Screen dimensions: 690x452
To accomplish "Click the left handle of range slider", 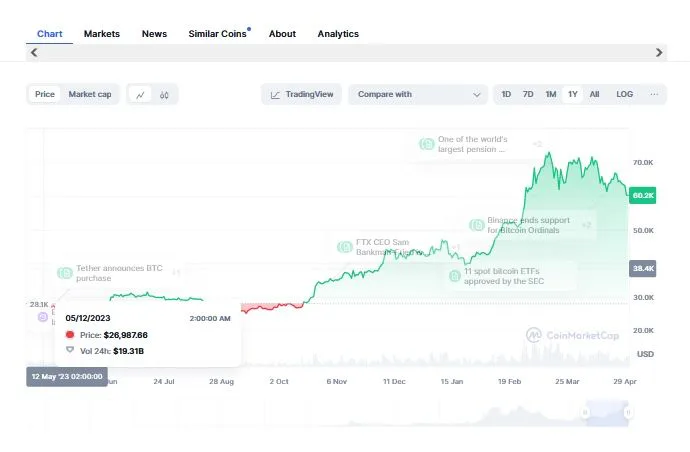I will coord(585,412).
